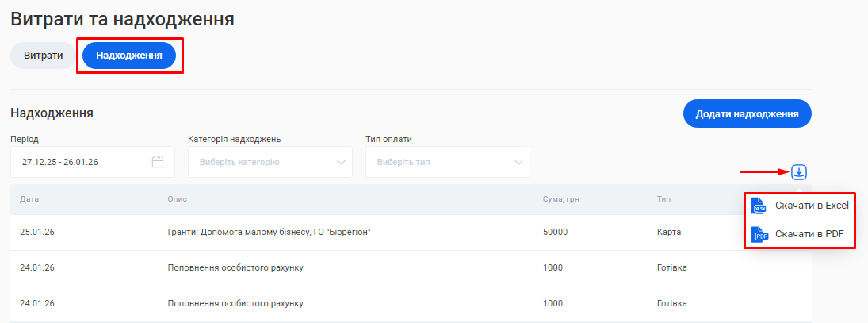Click the chevron arrow in Тип оплати

point(520,162)
